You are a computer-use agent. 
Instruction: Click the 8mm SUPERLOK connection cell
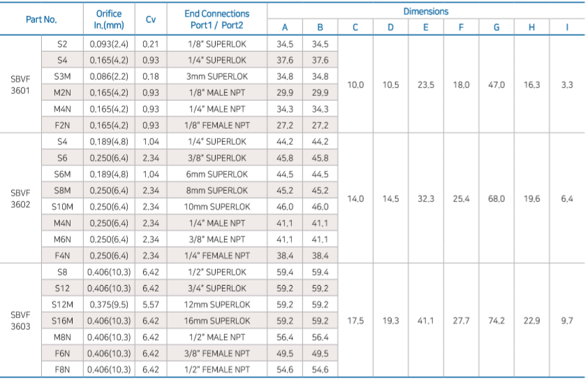(216, 190)
